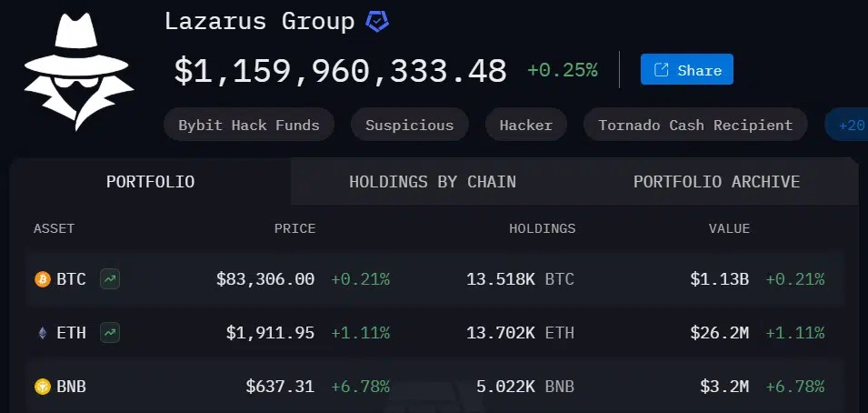Click the Share button

pos(687,69)
